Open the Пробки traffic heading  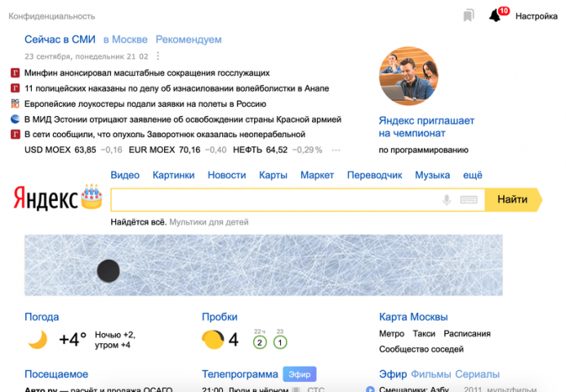tap(220, 317)
